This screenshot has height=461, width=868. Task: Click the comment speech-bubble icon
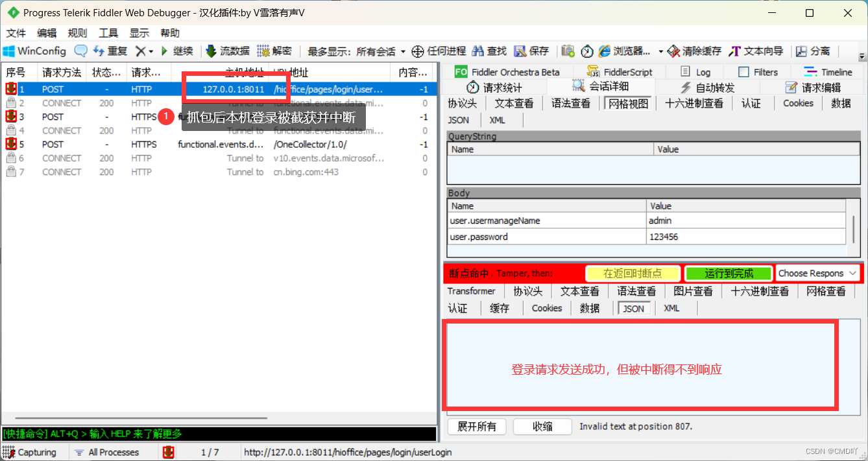pos(80,51)
